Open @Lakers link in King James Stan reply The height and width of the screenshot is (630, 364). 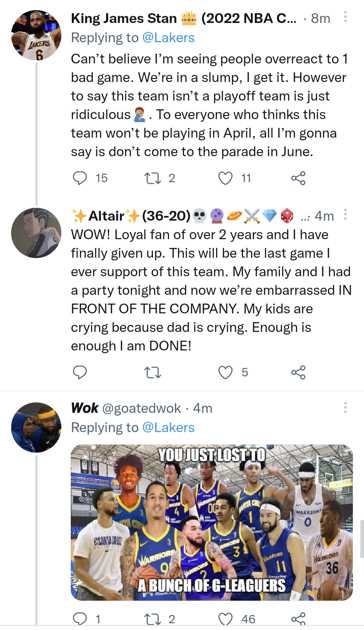[168, 38]
